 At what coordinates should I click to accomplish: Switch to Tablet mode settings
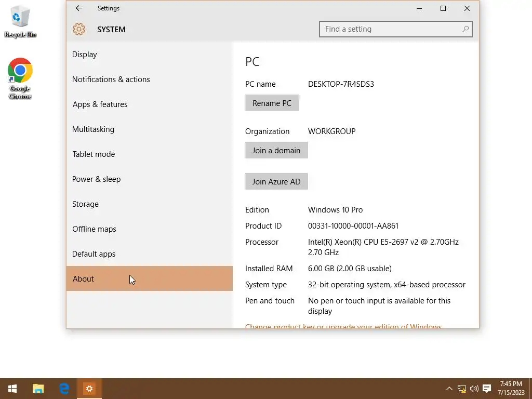(x=150, y=154)
